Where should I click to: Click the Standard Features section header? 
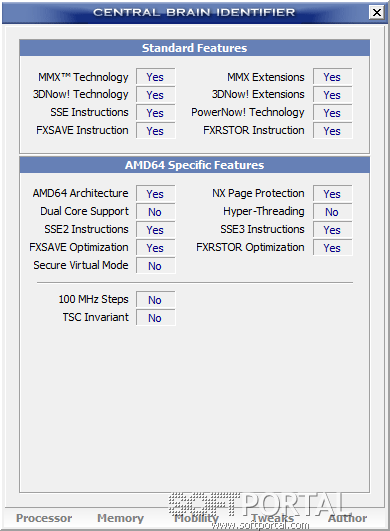(194, 48)
